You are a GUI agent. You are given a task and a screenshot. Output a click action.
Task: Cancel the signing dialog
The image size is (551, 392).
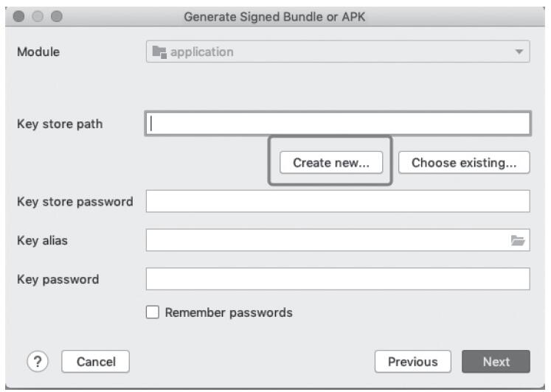tap(96, 362)
